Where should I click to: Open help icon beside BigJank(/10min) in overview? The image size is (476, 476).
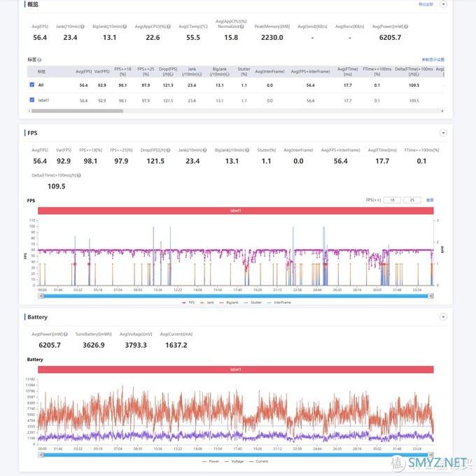pyautogui.click(x=125, y=27)
